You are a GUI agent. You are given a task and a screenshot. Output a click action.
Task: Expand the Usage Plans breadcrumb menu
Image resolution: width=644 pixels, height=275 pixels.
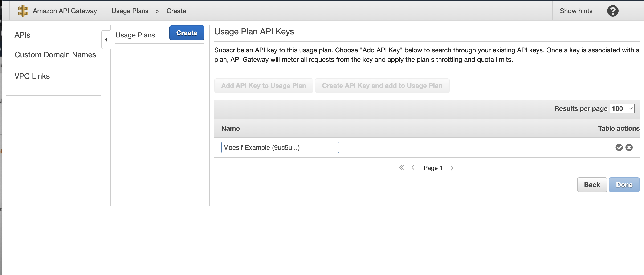pyautogui.click(x=130, y=11)
